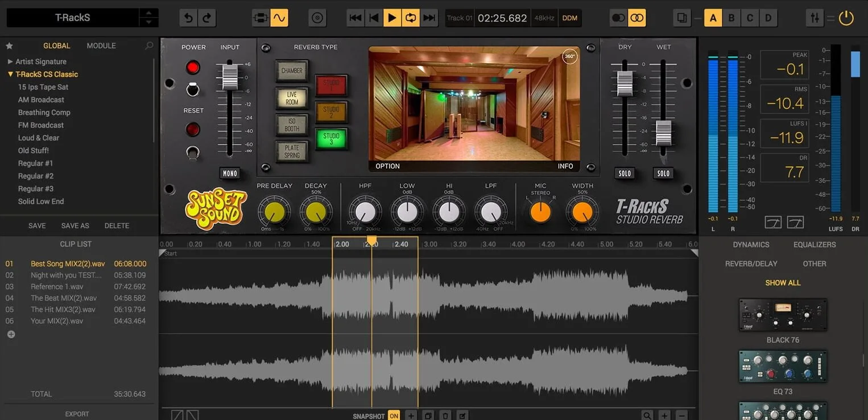The width and height of the screenshot is (868, 420).
Task: Start playback with the Play button
Action: coord(392,18)
